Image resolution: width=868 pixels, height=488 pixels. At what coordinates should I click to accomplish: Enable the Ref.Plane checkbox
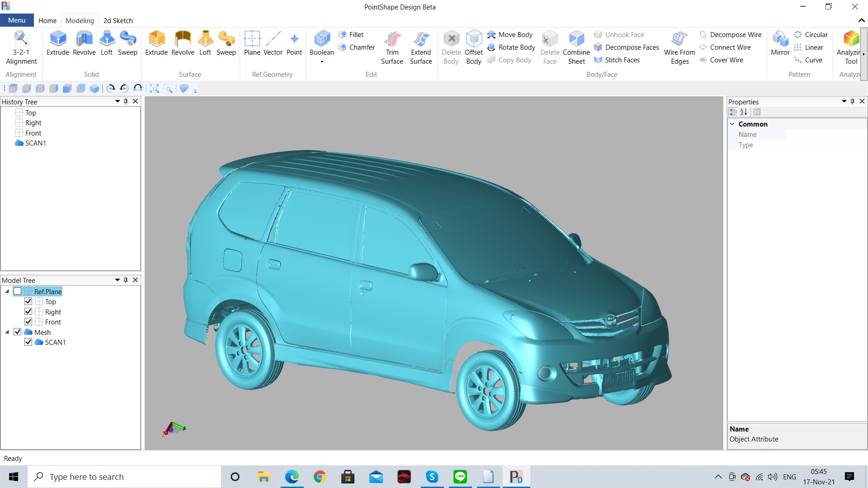(18, 291)
